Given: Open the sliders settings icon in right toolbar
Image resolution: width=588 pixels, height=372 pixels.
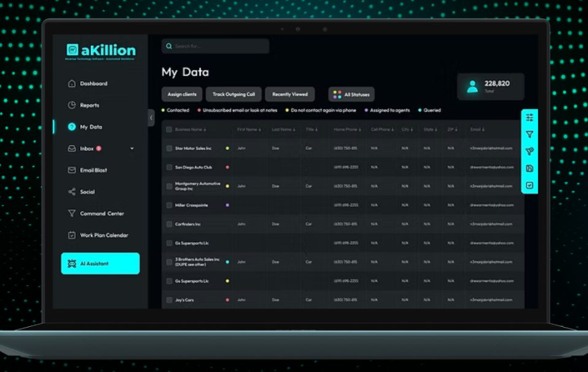Looking at the screenshot, I should click(x=530, y=117).
